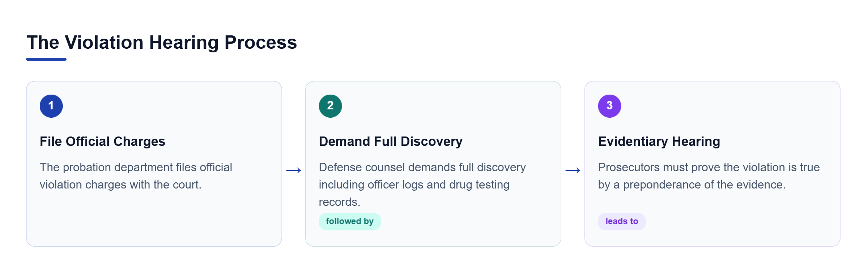Click the blue step 1 number badge
This screenshot has height=273, width=868.
coord(51,106)
